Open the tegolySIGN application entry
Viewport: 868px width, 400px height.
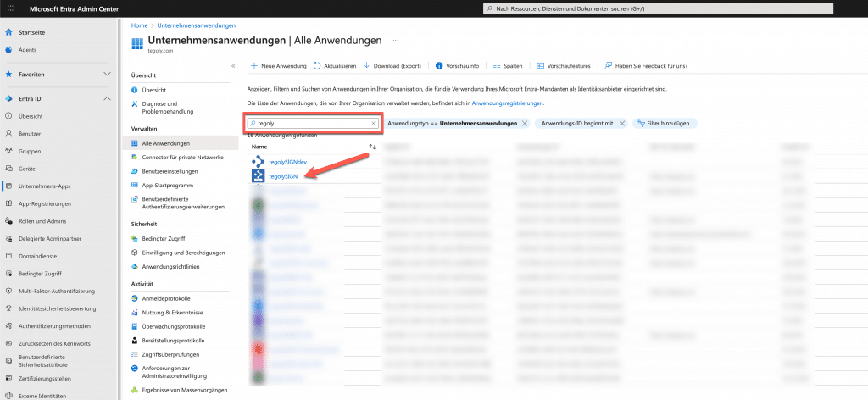pyautogui.click(x=282, y=176)
